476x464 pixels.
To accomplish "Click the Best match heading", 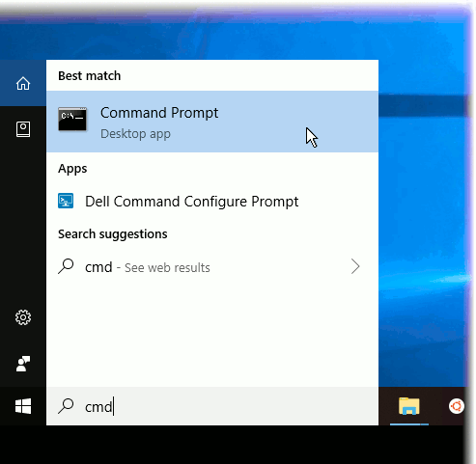I will [x=90, y=76].
